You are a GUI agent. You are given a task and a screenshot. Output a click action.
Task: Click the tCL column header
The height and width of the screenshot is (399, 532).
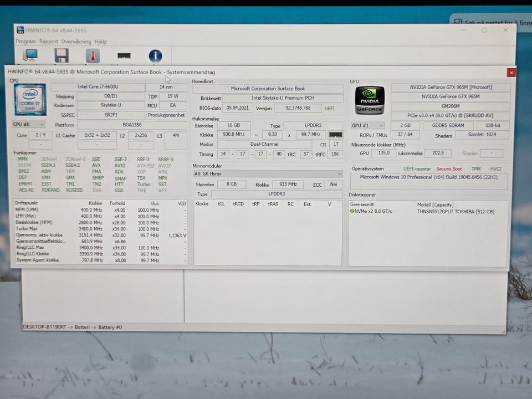221,204
